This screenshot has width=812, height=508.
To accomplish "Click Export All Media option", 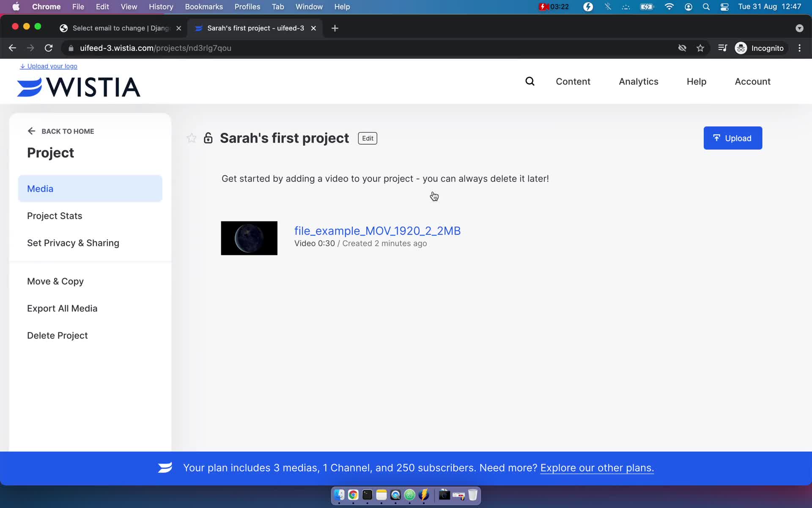I will click(x=62, y=308).
